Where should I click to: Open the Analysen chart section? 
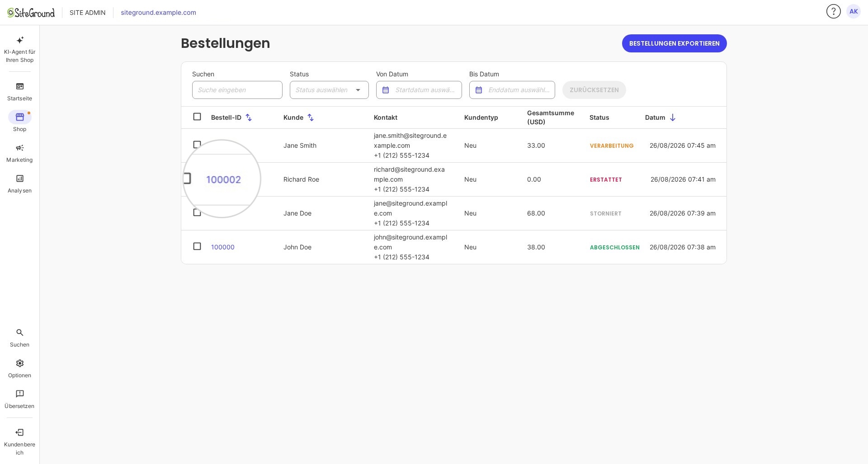(20, 184)
